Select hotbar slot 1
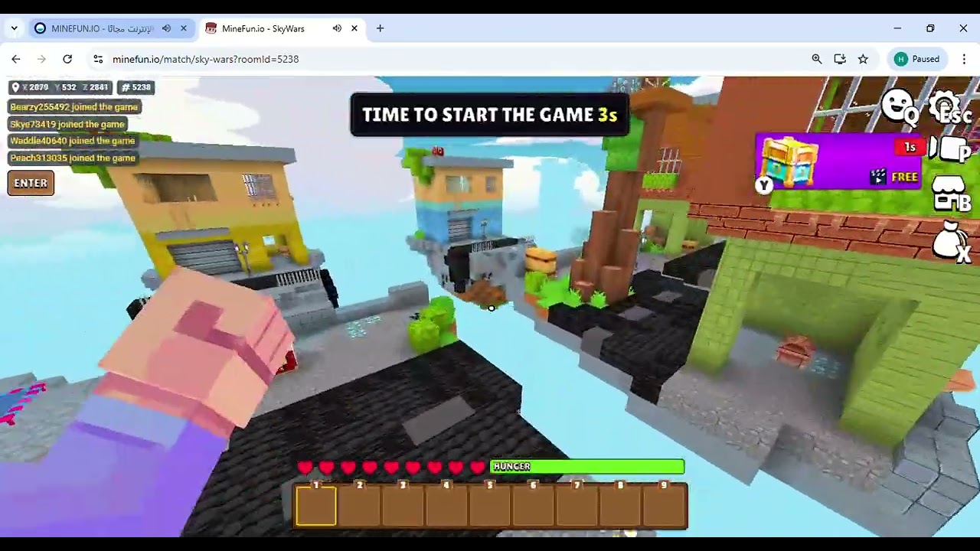This screenshot has width=980, height=551. (315, 505)
